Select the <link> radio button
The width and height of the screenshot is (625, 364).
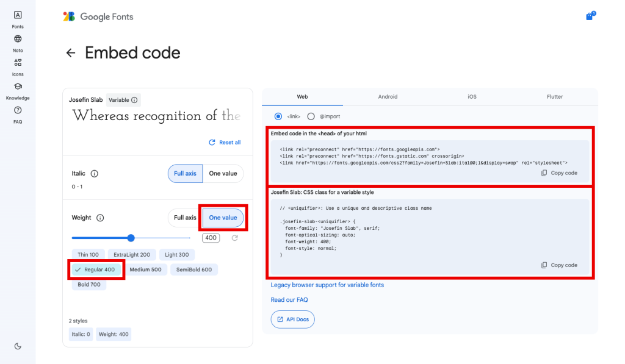pos(278,116)
